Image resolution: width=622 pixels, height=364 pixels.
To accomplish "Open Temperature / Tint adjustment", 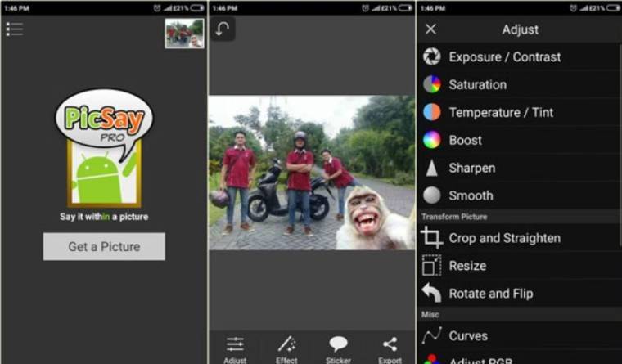I will (501, 112).
